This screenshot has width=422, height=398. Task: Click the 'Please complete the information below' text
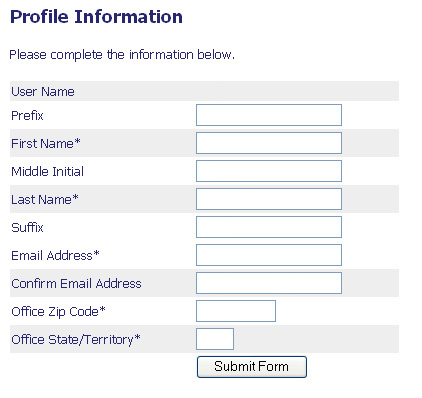click(122, 55)
